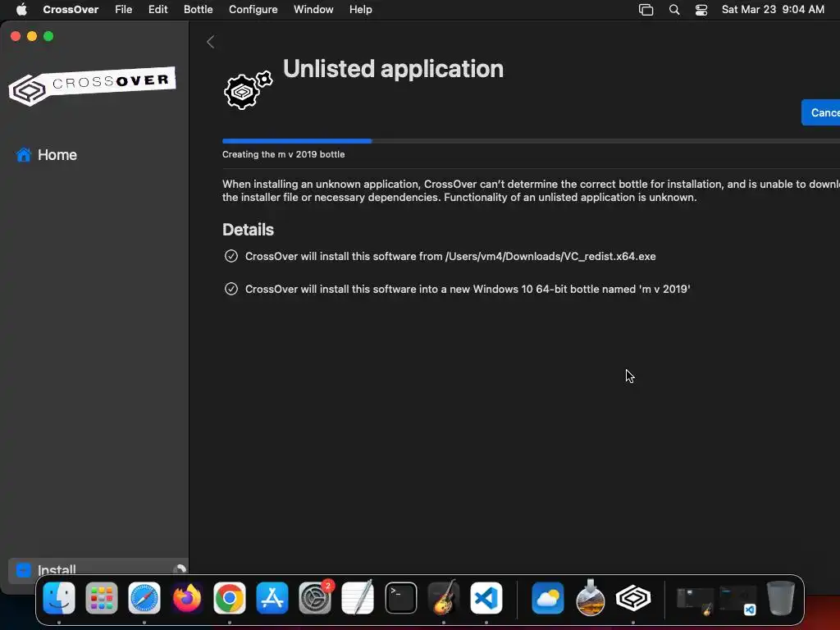Launch Safari from the Dock
840x630 pixels.
point(144,598)
